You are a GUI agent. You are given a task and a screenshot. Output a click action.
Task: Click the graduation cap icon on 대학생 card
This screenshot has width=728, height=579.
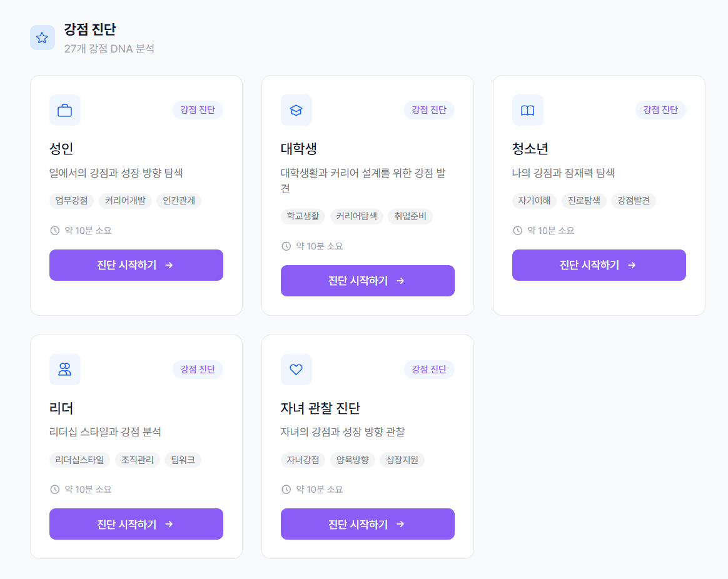click(296, 109)
